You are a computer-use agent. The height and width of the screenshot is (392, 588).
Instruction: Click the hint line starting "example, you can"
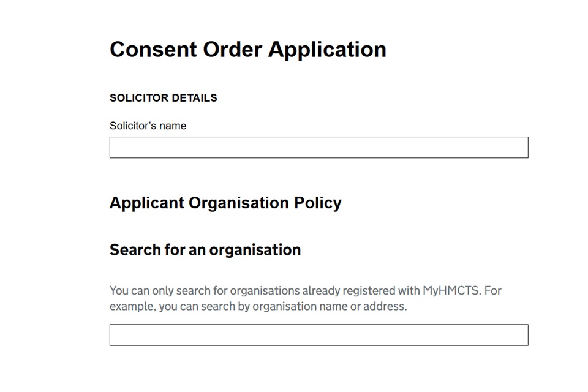tap(258, 306)
